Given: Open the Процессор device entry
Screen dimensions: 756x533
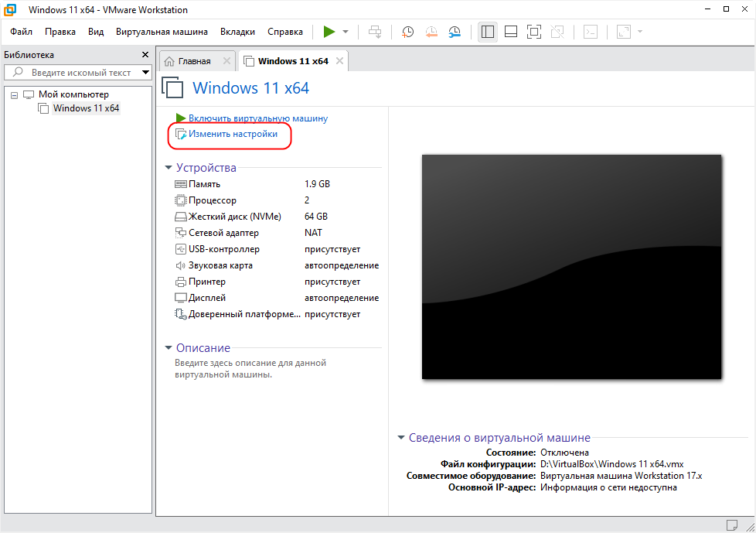Looking at the screenshot, I should tap(213, 200).
